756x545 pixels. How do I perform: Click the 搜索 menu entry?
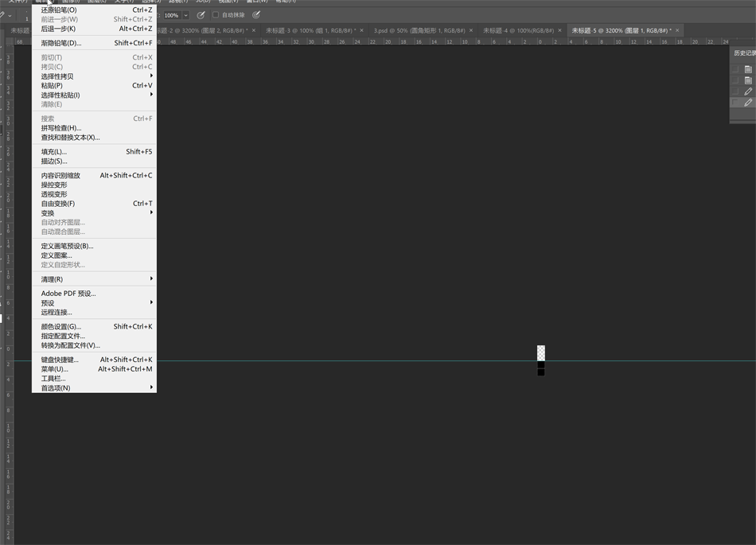94,119
